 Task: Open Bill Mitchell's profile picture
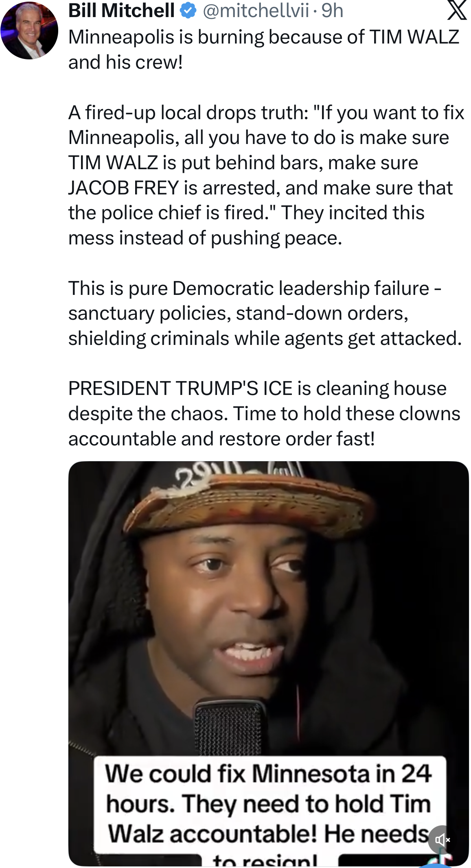coord(29,31)
